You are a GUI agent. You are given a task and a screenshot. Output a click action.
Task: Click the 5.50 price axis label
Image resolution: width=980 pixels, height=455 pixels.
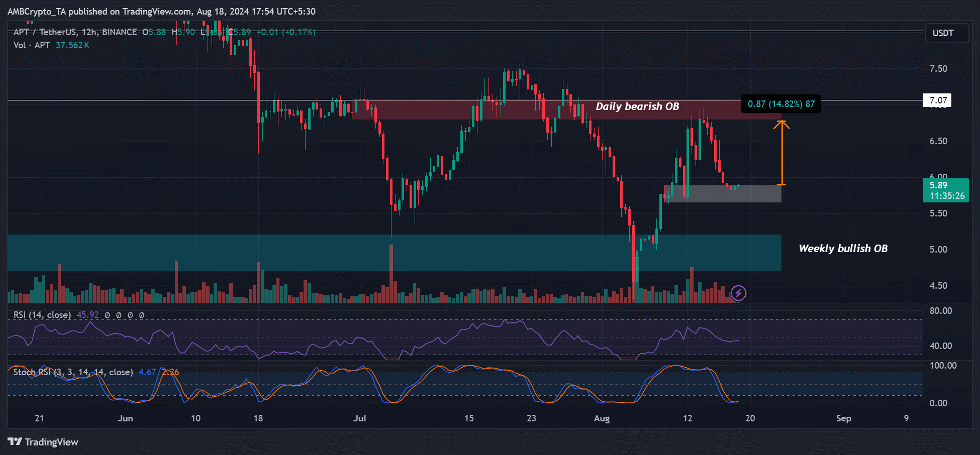click(938, 213)
